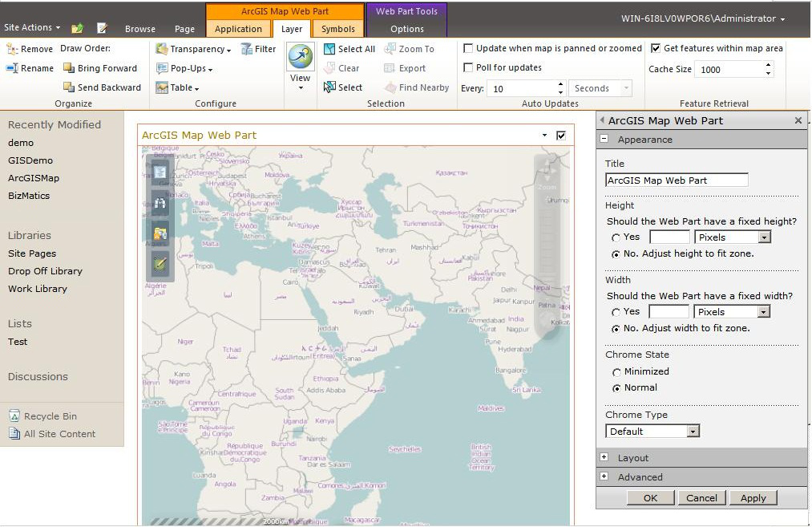Image resolution: width=812 pixels, height=527 pixels.
Task: Uncheck Get features within map area
Action: click(656, 48)
